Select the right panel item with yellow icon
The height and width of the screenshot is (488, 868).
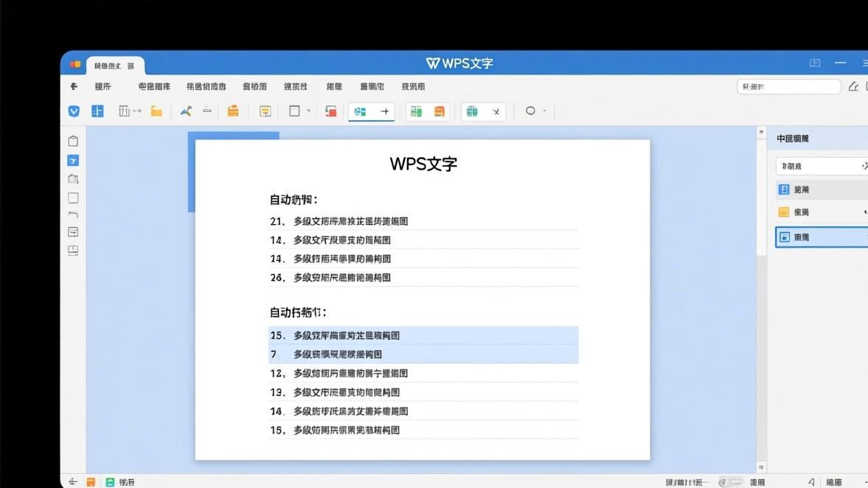(822, 212)
